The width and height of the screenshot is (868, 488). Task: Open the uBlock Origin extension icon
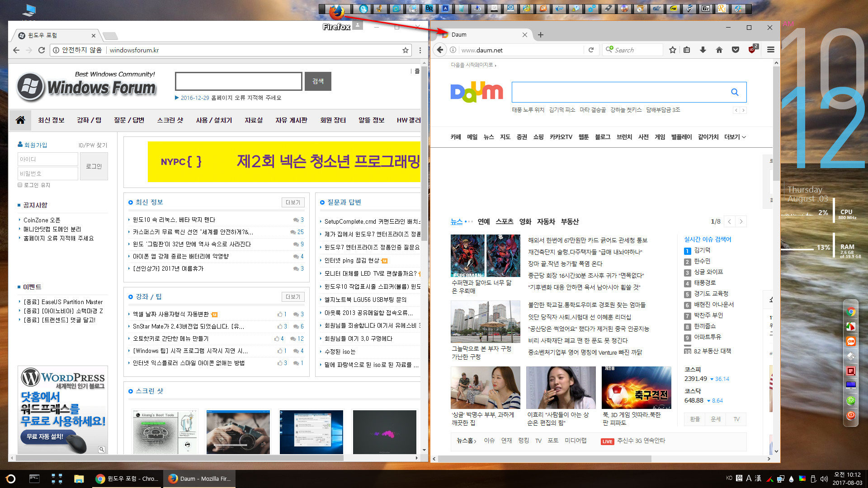pos(752,50)
